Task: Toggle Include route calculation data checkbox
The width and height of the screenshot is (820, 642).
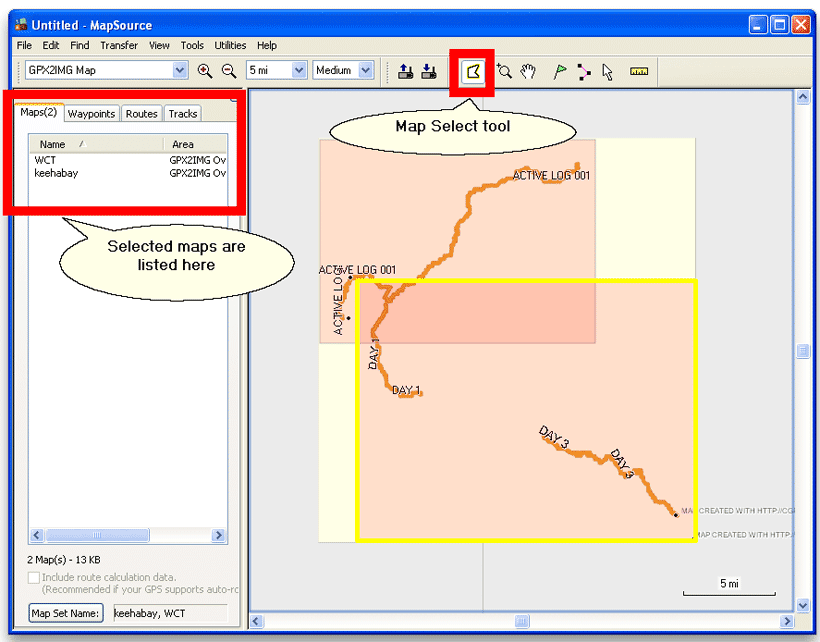Action: 34,578
